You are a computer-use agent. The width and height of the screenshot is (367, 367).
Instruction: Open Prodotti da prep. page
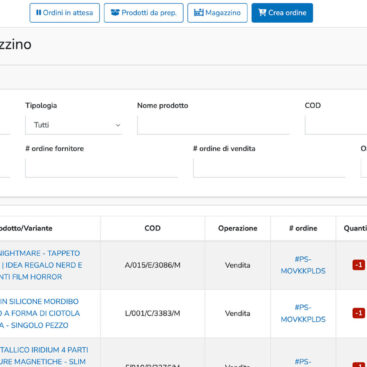[144, 13]
